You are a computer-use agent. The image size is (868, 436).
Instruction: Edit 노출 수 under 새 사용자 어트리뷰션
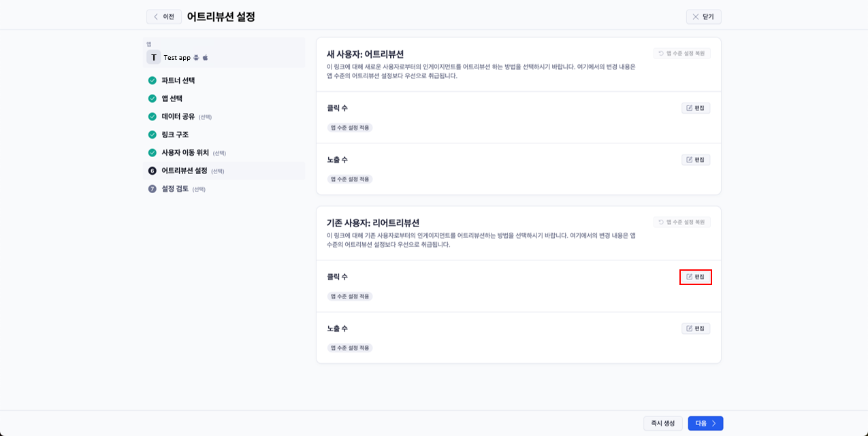coord(696,160)
